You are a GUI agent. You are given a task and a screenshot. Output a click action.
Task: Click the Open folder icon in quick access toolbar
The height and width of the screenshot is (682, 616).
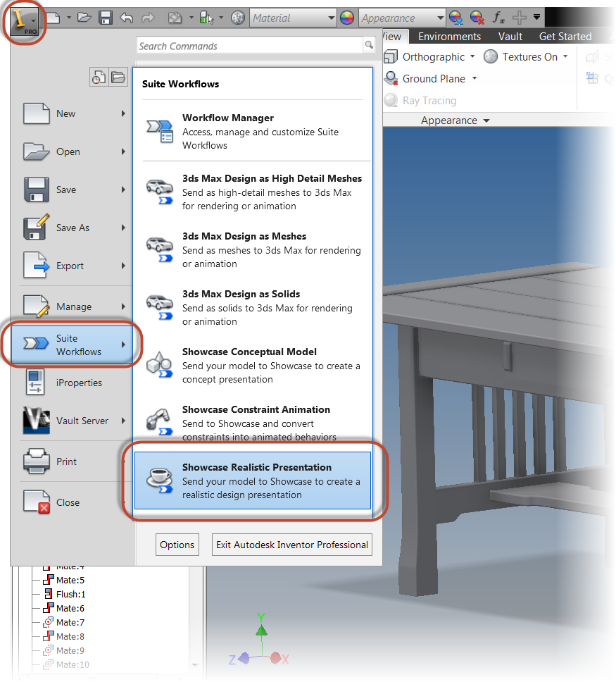(84, 18)
